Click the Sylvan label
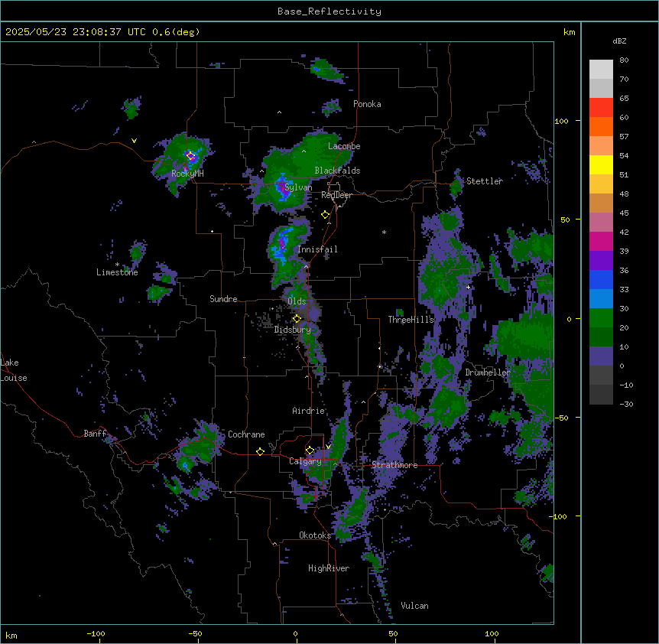The width and height of the screenshot is (659, 644). point(298,187)
